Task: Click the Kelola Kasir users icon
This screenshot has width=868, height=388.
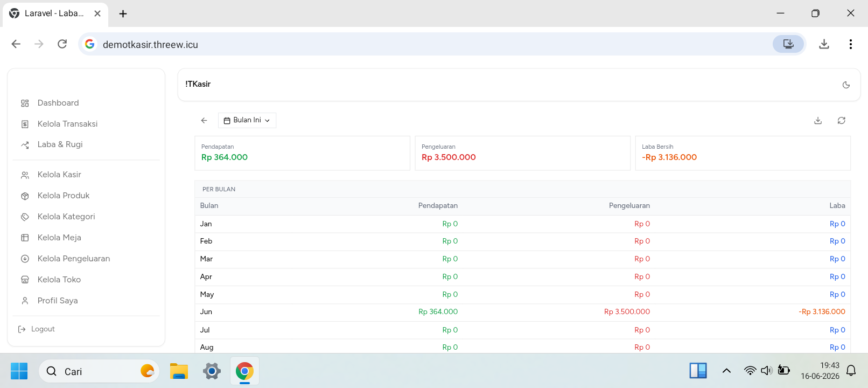Action: point(25,175)
